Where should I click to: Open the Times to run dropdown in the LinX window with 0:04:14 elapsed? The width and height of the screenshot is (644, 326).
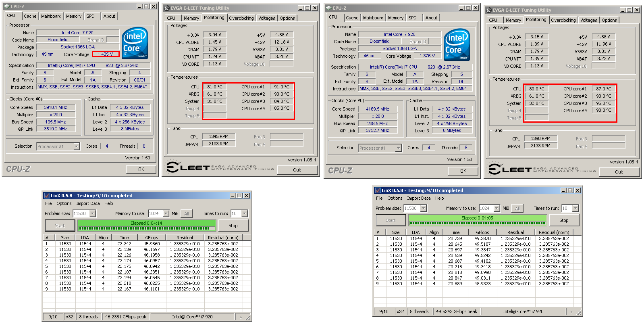click(244, 213)
